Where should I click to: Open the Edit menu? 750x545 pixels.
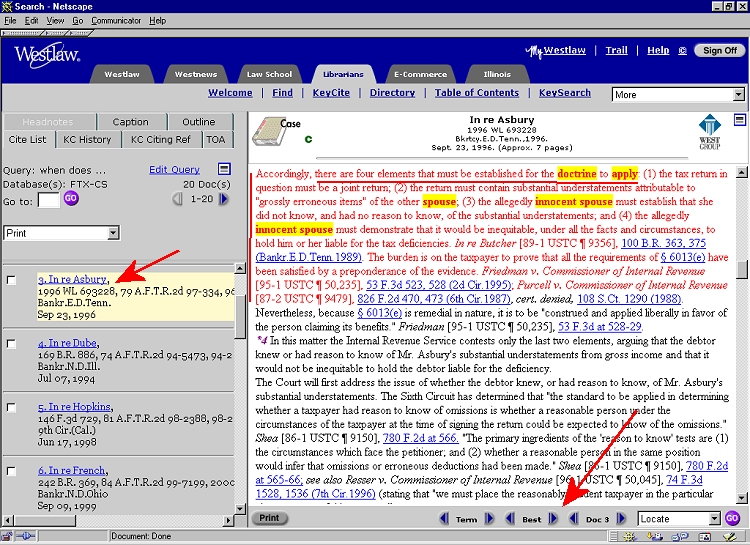pos(32,21)
